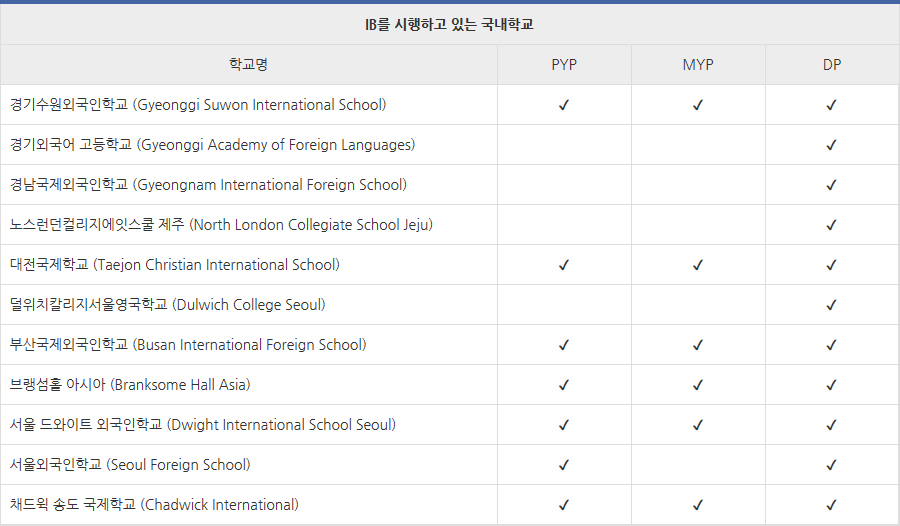900x526 pixels.
Task: Click the 'PYP' column header
Action: point(564,64)
